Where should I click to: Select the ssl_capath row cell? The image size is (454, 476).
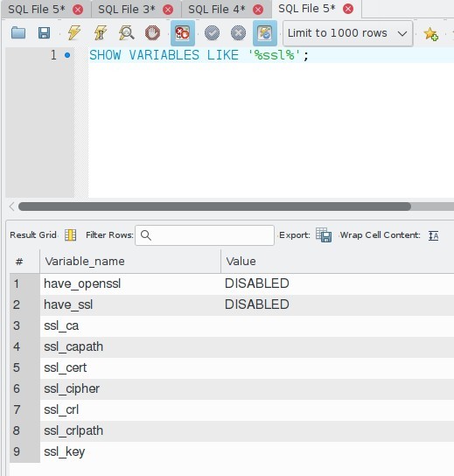[x=130, y=346]
